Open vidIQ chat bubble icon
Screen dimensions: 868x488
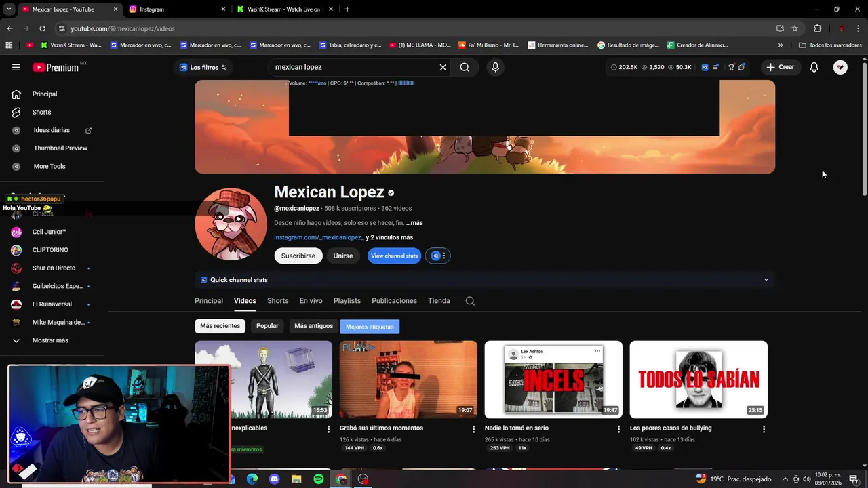(x=742, y=67)
